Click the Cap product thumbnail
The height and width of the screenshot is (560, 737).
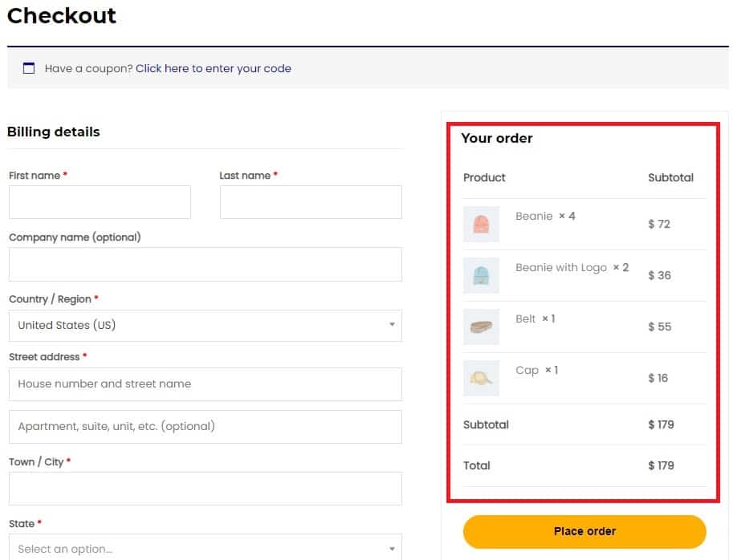click(x=481, y=378)
